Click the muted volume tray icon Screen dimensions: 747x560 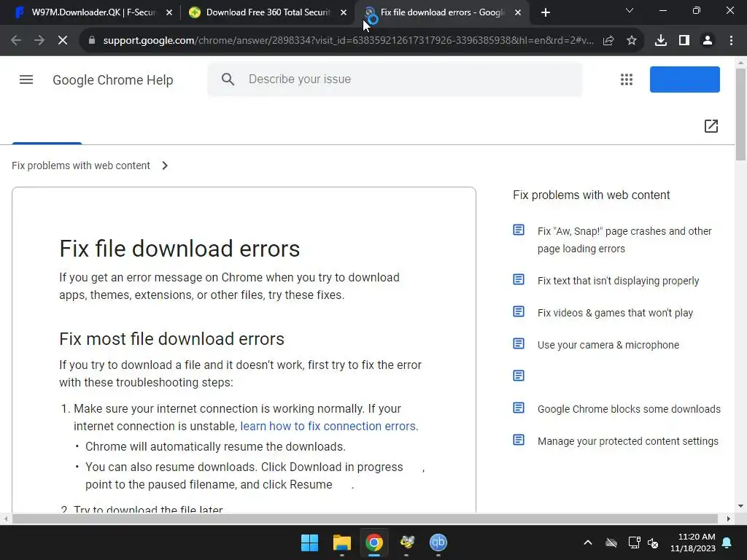[x=653, y=542]
